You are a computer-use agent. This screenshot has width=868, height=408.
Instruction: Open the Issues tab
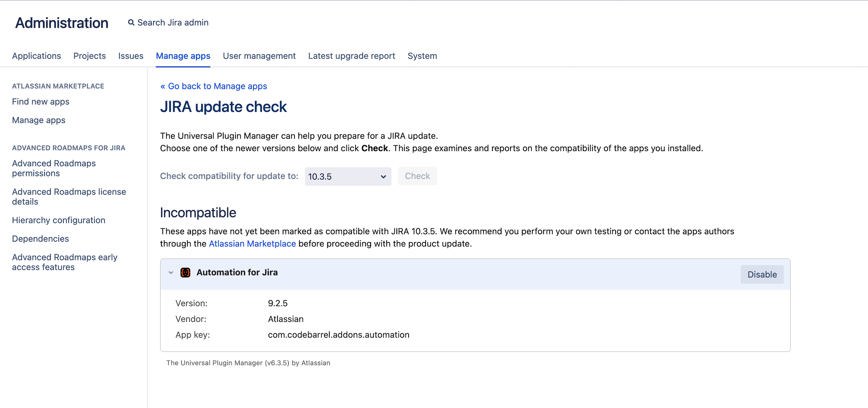tap(130, 56)
